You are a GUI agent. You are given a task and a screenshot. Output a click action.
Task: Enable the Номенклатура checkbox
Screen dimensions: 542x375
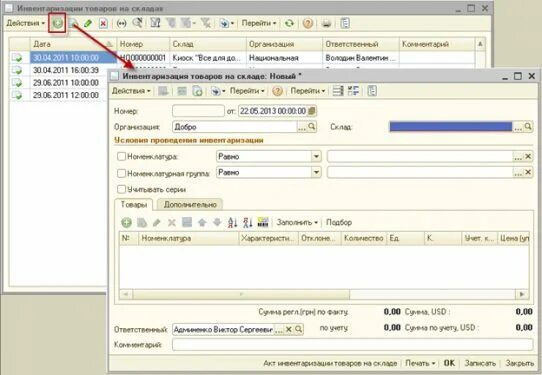(x=121, y=157)
